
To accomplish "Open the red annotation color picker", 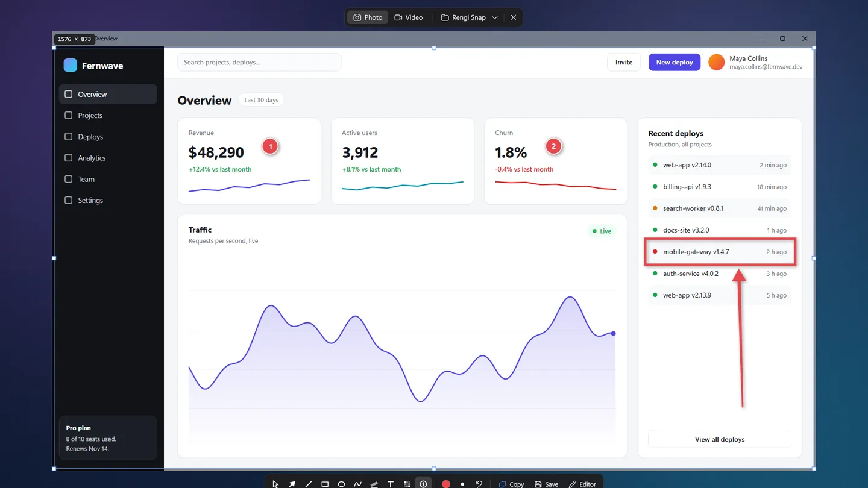I will pos(446,484).
